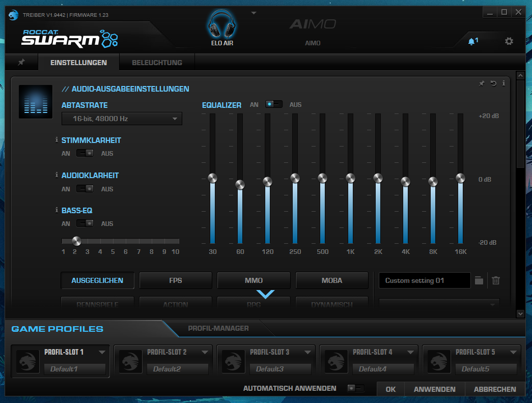532x403 pixels.
Task: Click the Custom setting 01 name field
Action: coord(425,280)
